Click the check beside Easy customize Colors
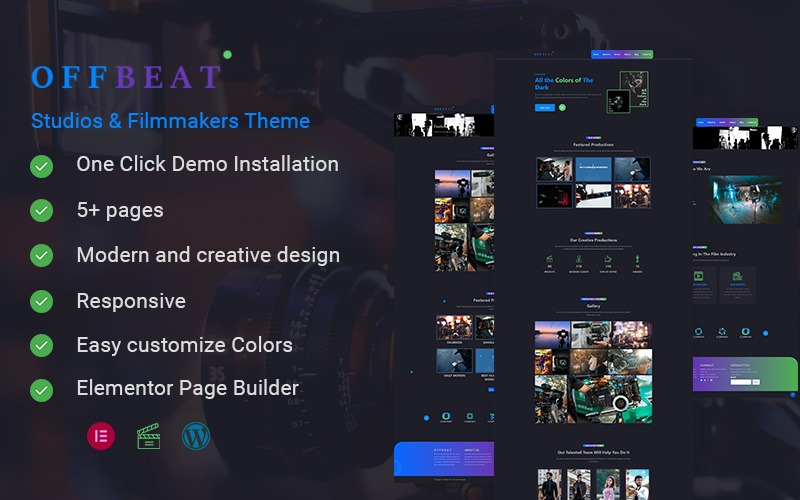The image size is (800, 500). point(41,345)
